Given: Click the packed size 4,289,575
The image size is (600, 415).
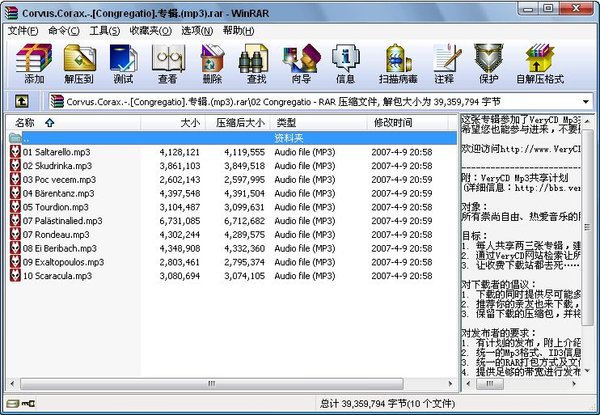Looking at the screenshot, I should click(245, 235).
